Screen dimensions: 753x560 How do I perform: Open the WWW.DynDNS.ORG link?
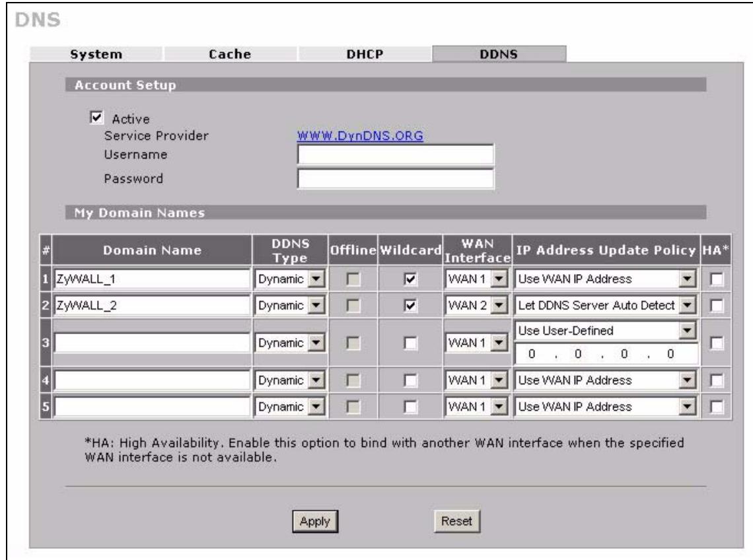tap(360, 136)
